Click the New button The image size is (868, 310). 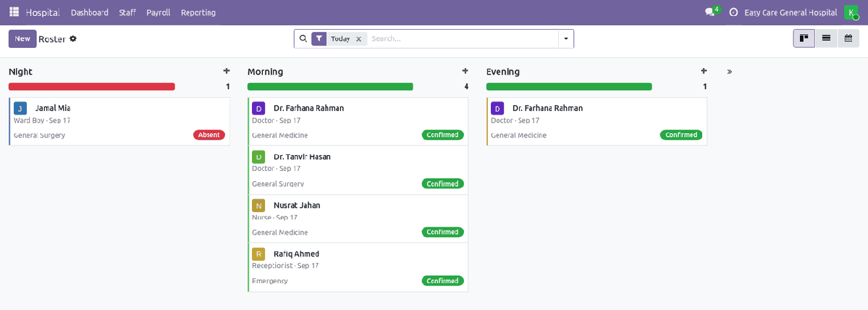point(22,39)
